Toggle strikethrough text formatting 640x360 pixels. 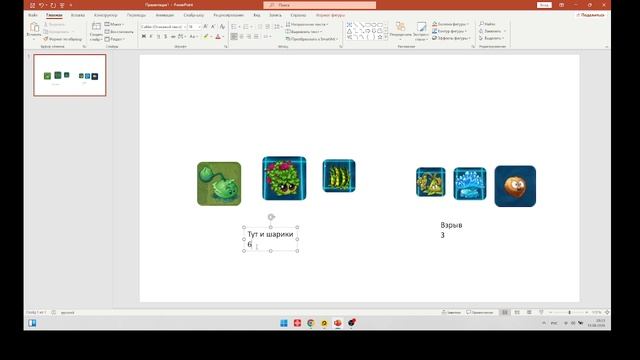coord(173,37)
